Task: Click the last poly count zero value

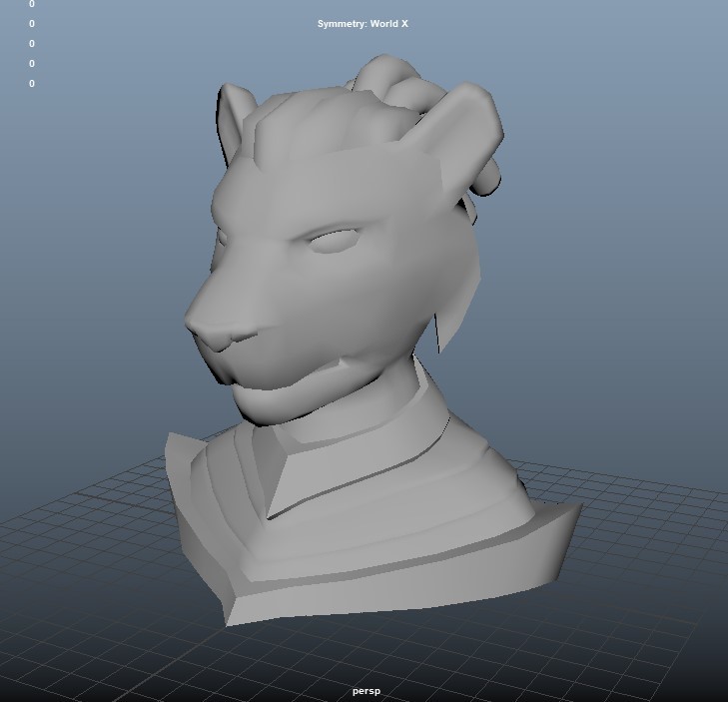Action: coord(32,84)
